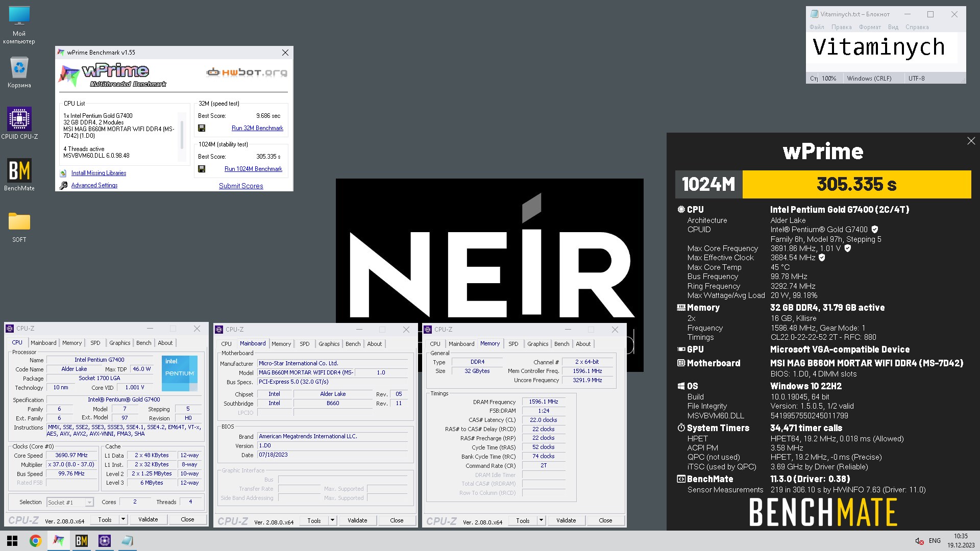Open the Формат menu in Notepad
This screenshot has width=980, height=551.
870,27
